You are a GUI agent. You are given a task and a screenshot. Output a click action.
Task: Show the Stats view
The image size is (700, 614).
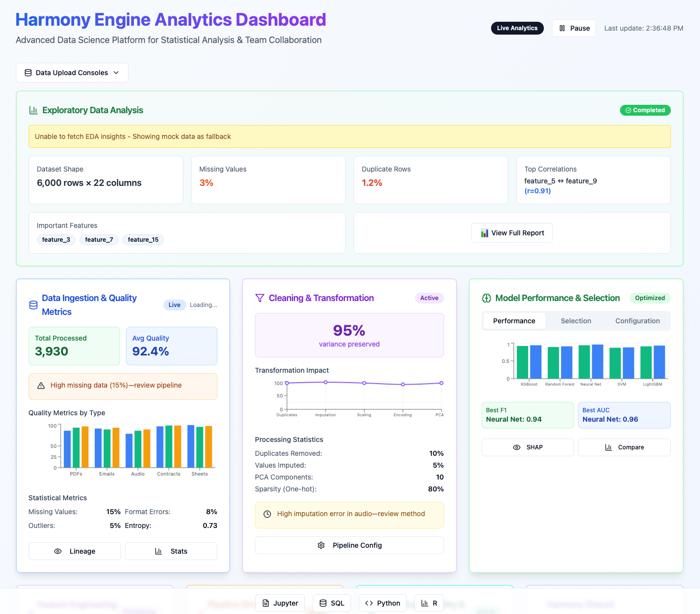[x=171, y=551]
